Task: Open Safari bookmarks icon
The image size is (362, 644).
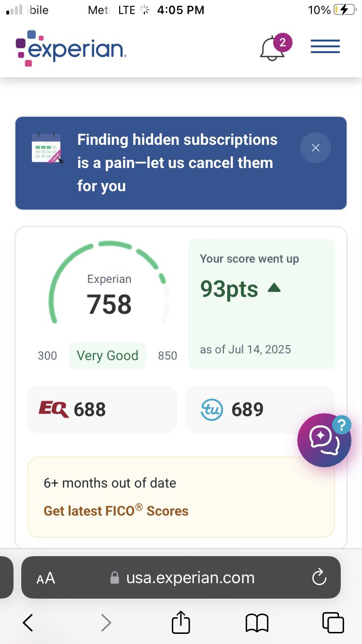Action: click(257, 623)
